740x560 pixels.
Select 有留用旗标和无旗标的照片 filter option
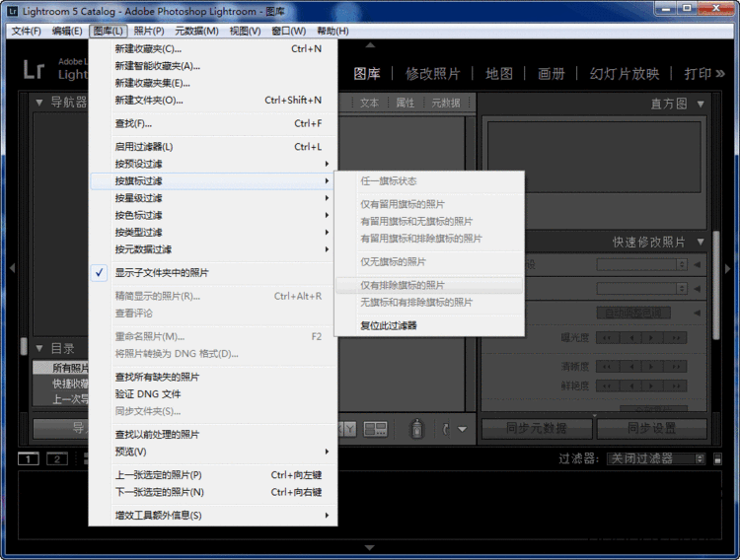point(429,221)
